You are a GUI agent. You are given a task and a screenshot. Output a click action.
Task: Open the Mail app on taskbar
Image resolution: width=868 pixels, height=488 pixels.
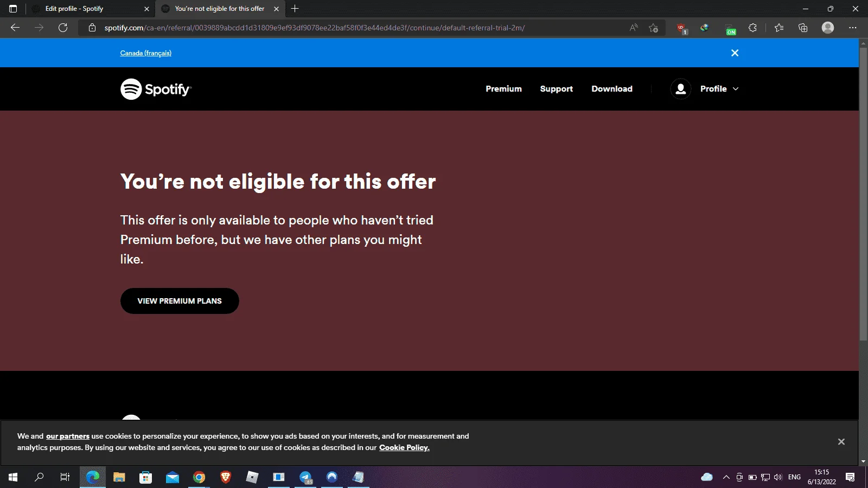173,477
